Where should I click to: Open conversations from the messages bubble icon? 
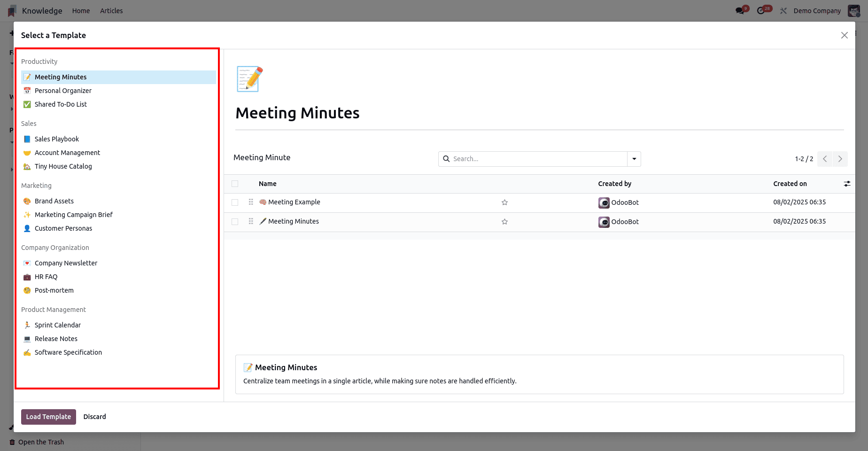pyautogui.click(x=741, y=9)
